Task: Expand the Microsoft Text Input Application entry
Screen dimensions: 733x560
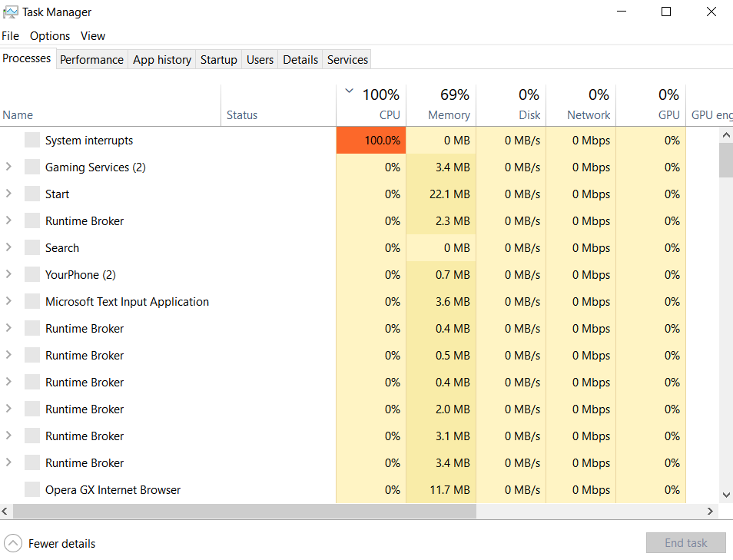Action: [8, 301]
